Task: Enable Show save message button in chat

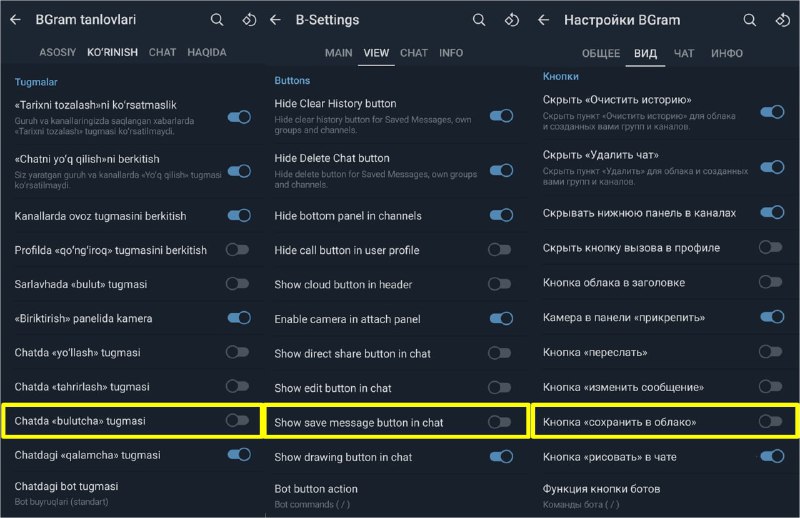Action: point(499,422)
